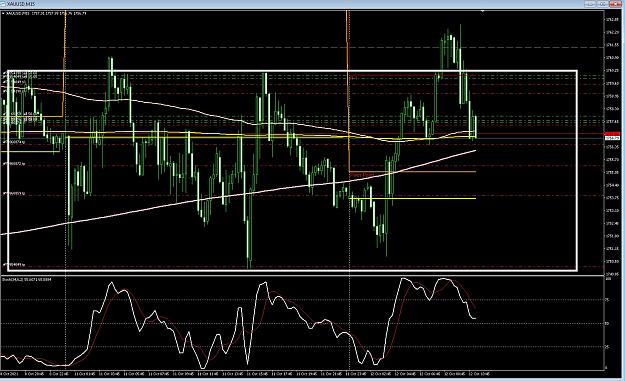
Task: Click the XAUUSD,M15 title bar text
Action: click(21, 4)
